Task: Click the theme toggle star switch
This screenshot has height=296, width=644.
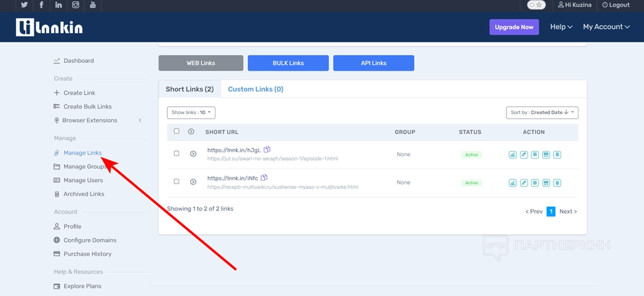Action: pyautogui.click(x=536, y=5)
